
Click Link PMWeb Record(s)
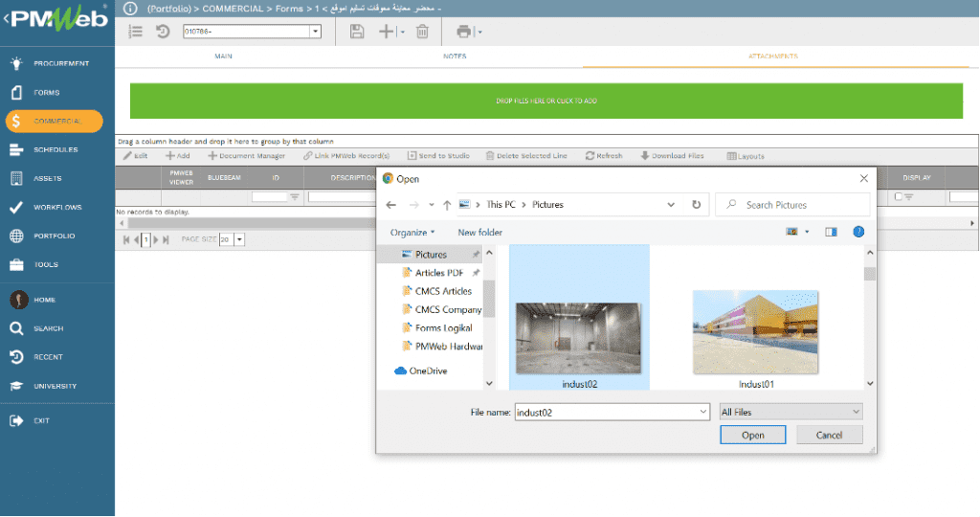coord(346,156)
